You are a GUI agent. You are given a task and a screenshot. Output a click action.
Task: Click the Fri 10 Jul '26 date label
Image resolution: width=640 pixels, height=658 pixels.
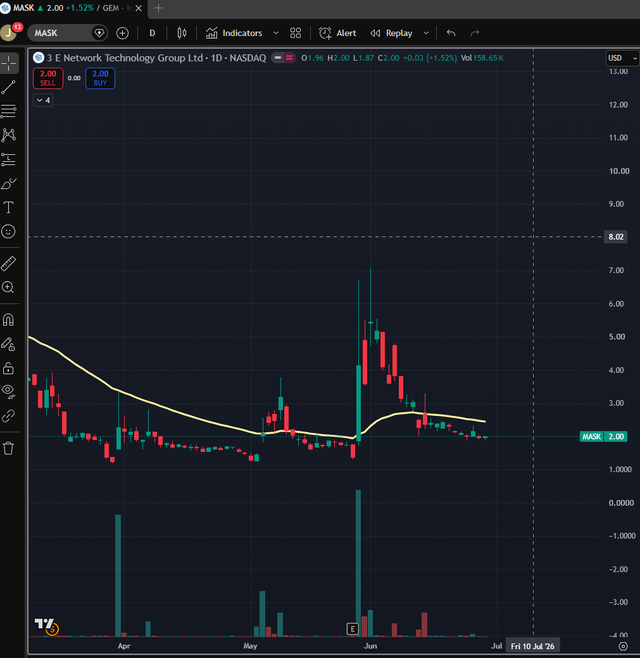533,646
